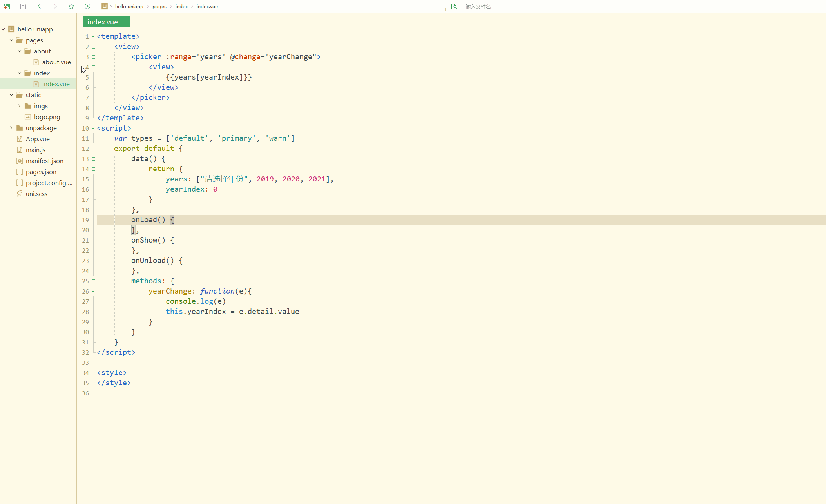
Task: Collapse the hello uniapp project tree
Action: coord(3,29)
